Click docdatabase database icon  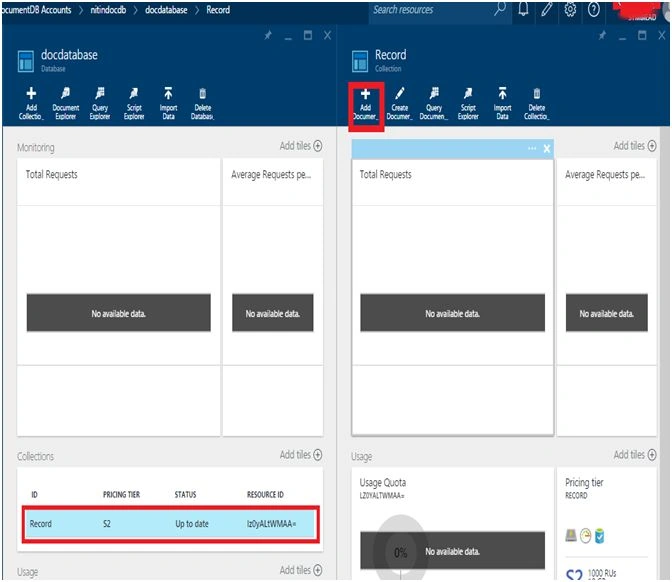tap(26, 61)
